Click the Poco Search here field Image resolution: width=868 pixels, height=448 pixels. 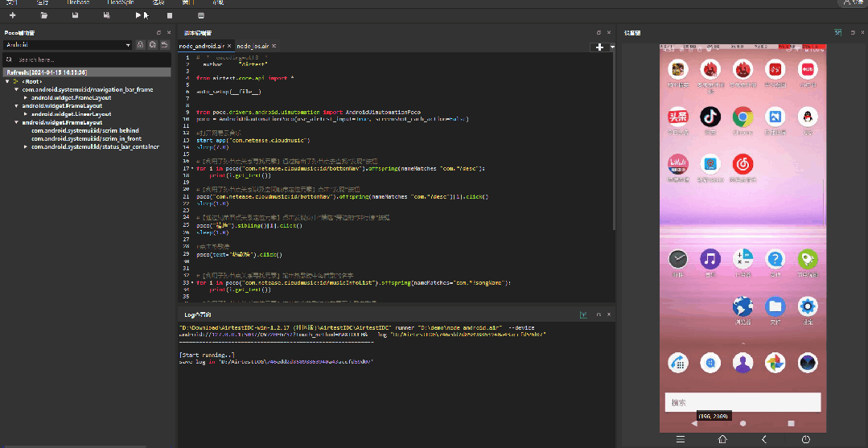[x=88, y=60]
